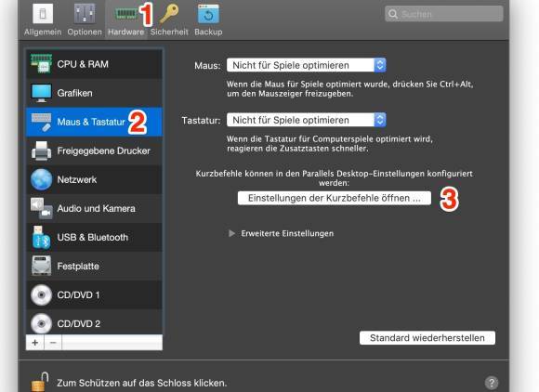539x392 pixels.
Task: Open the Allgemein settings tab icon
Action: tap(43, 15)
